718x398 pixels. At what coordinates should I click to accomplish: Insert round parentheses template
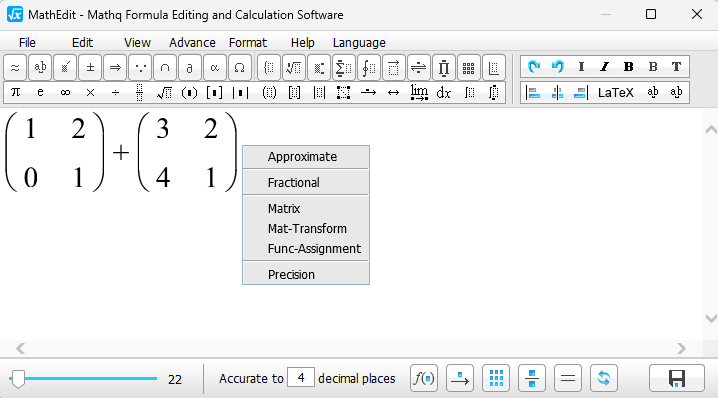[189, 93]
